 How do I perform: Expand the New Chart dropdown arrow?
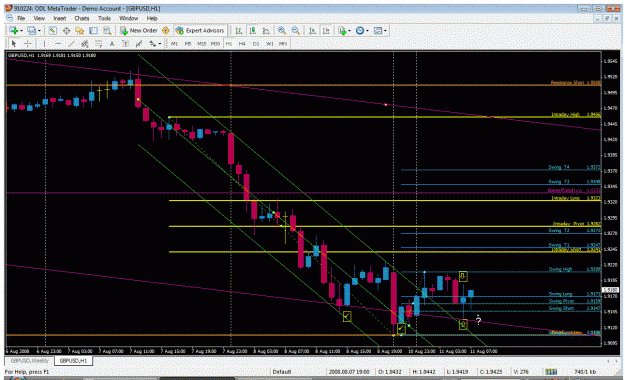tap(21, 31)
